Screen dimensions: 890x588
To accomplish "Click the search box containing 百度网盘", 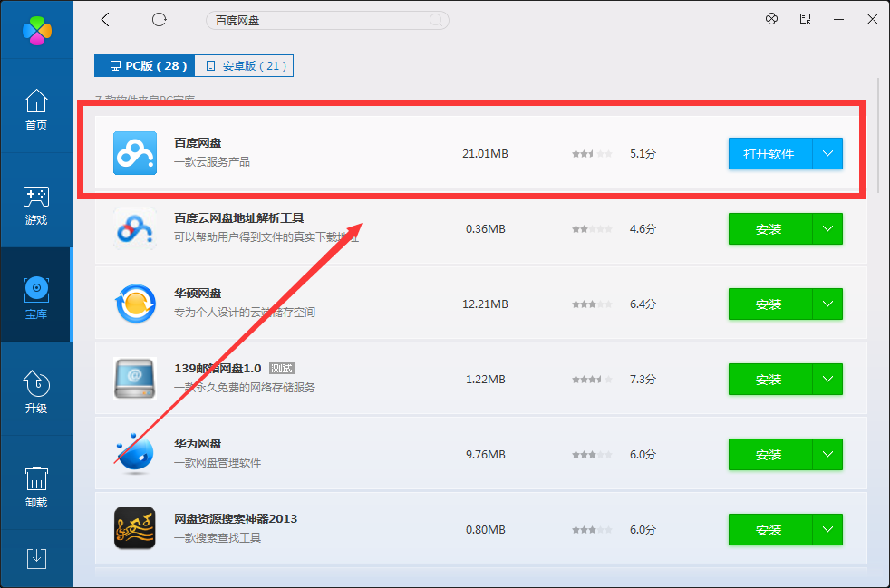I will [x=327, y=21].
